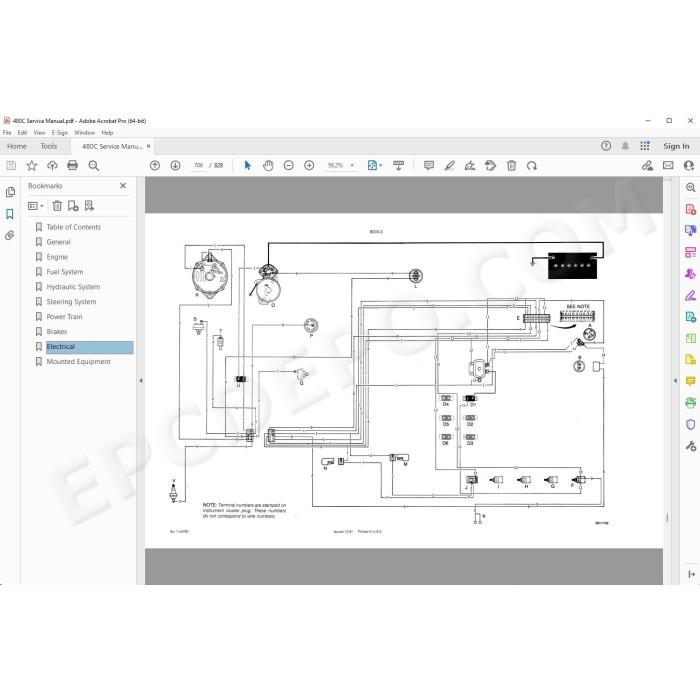This screenshot has width=700, height=700.
Task: Open the Attachments paperclip panel
Action: pos(10,235)
